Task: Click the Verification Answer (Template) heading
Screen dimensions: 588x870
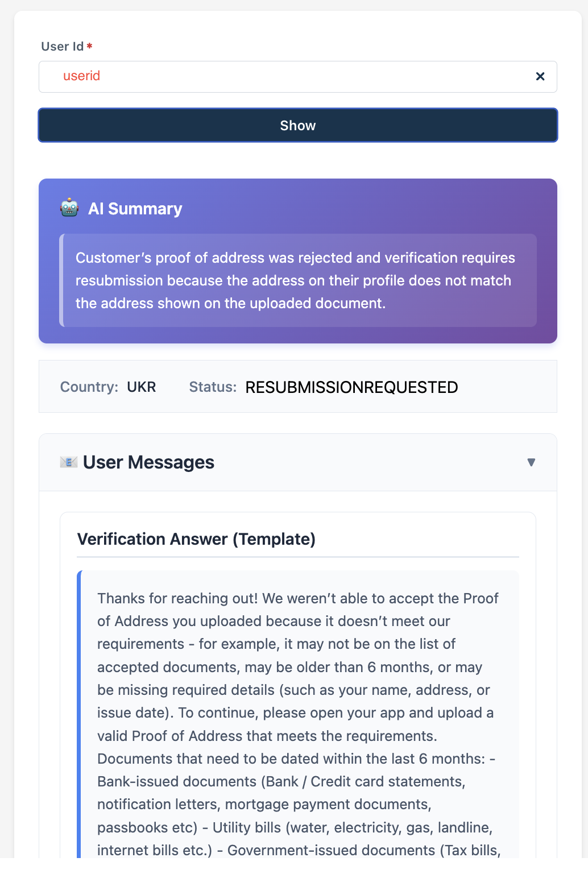Action: click(x=196, y=539)
